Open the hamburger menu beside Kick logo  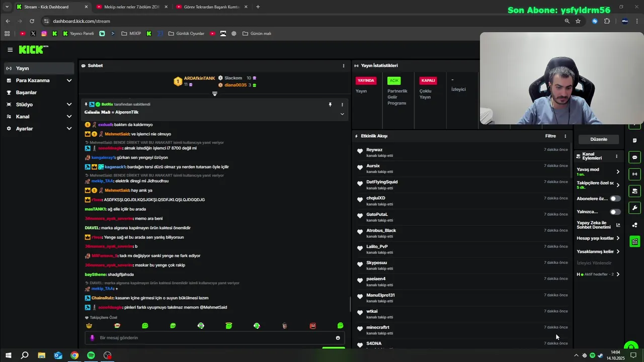[10, 50]
